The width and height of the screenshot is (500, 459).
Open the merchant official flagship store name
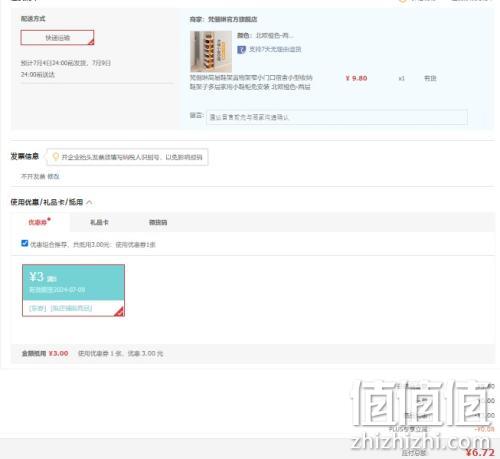[x=232, y=19]
